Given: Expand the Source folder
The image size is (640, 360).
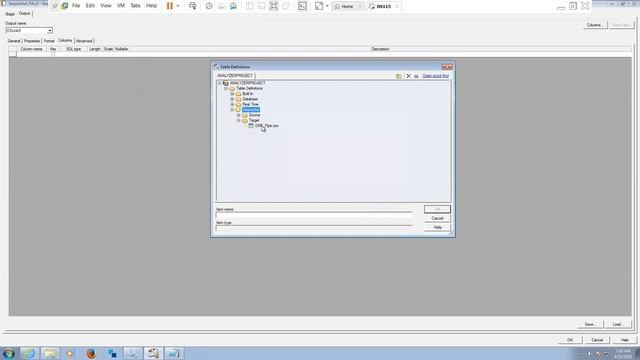Looking at the screenshot, I should click(x=239, y=115).
